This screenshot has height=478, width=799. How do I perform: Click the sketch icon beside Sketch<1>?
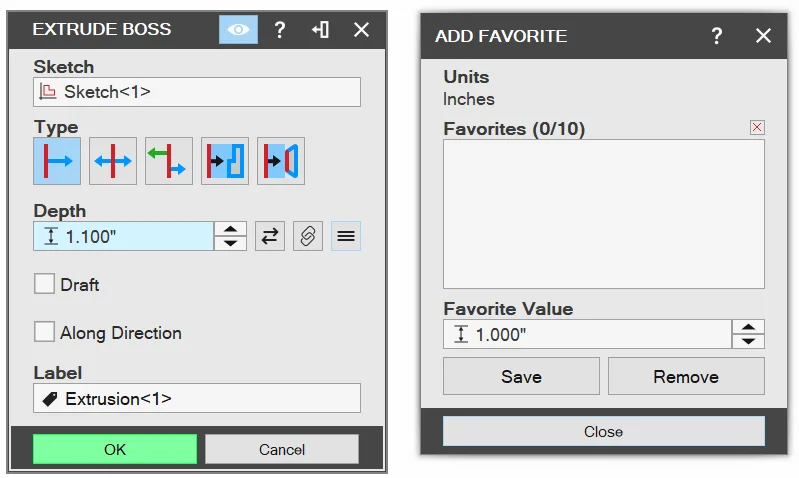tap(48, 92)
